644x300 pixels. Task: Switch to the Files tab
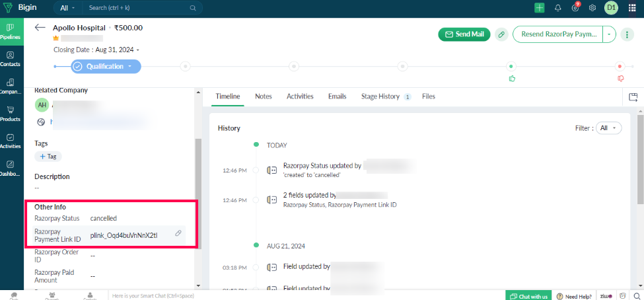(x=429, y=96)
